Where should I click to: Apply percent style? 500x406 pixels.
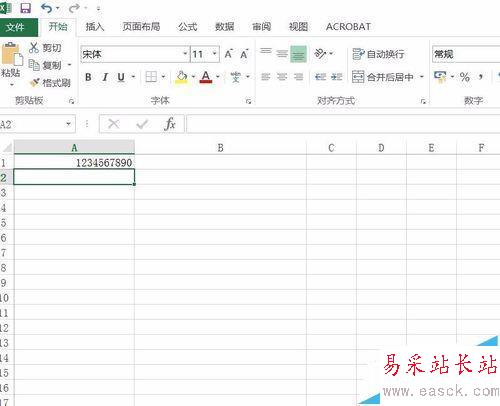coord(465,77)
